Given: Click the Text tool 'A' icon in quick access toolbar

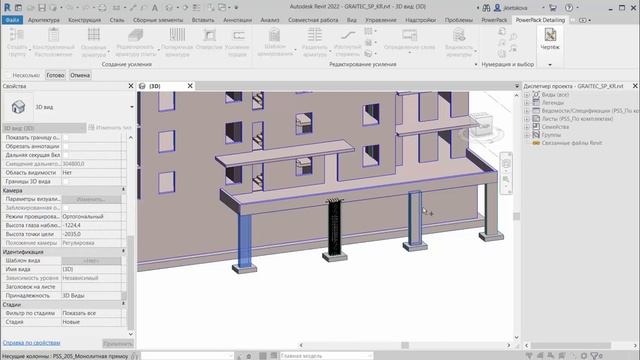Looking at the screenshot, I should 155,7.
